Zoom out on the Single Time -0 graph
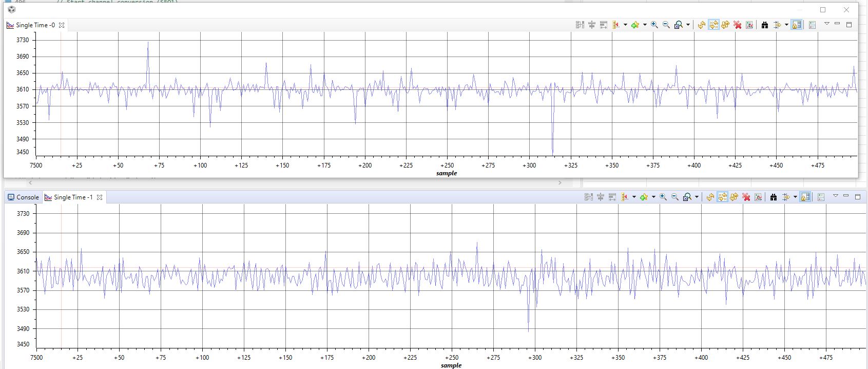Viewport: 868px width, 369px height. coord(666,25)
